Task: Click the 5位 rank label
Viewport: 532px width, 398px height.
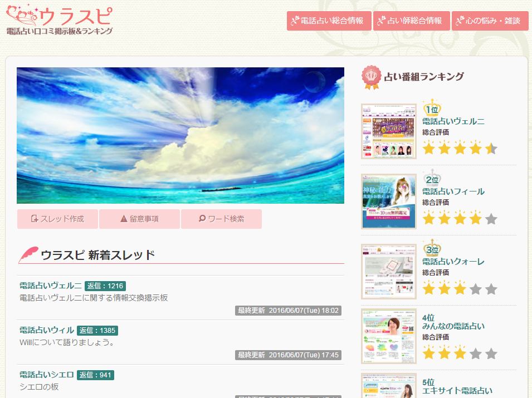Action: click(x=428, y=382)
